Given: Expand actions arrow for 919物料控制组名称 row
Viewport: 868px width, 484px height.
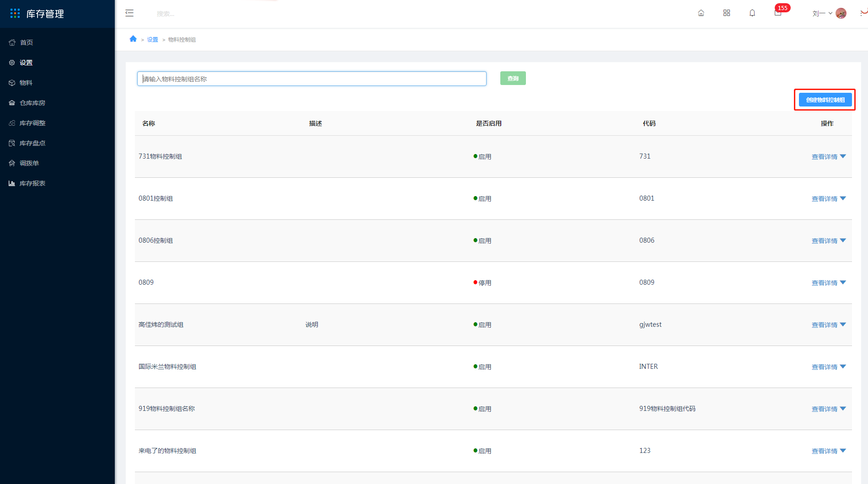Looking at the screenshot, I should (843, 409).
